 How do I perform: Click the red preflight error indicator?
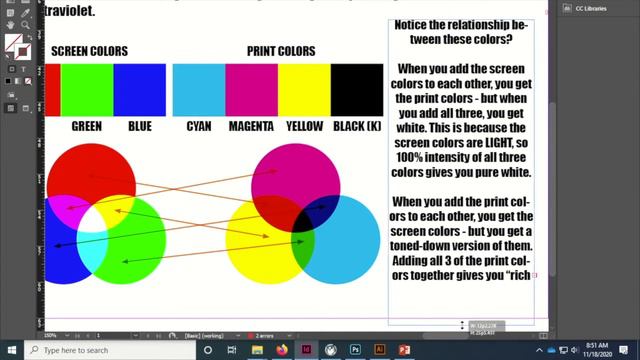[x=250, y=336]
